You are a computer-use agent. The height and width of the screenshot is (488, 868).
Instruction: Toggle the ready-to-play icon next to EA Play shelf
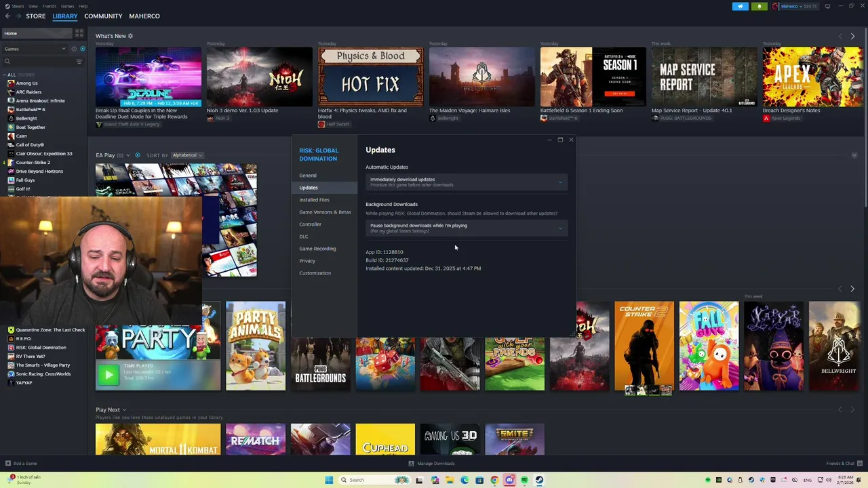[x=138, y=155]
